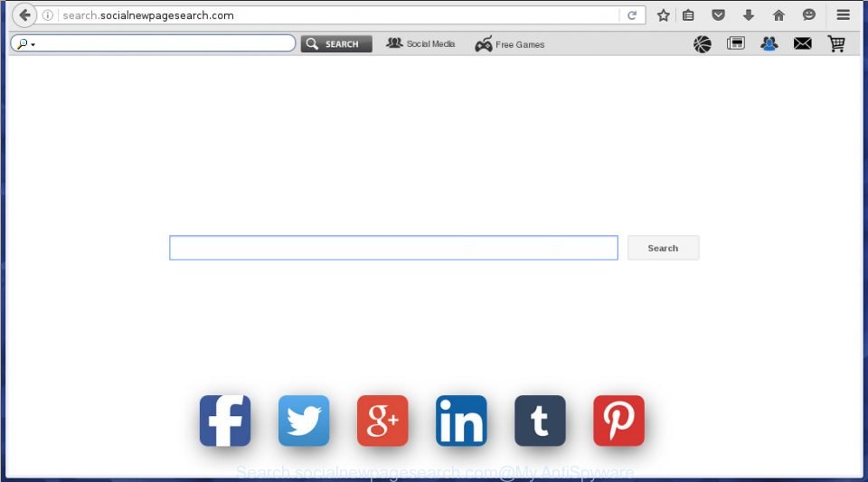Open the downloads arrow icon
Screen dimensions: 868x482
(749, 15)
